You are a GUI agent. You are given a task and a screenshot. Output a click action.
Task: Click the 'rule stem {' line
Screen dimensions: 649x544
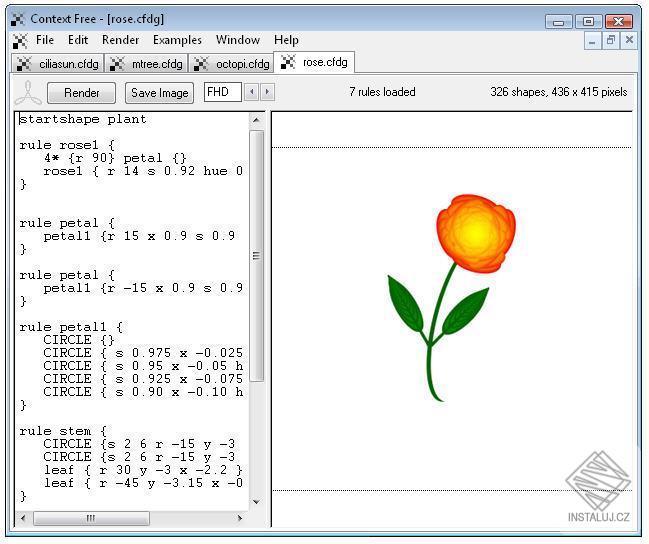pos(63,431)
